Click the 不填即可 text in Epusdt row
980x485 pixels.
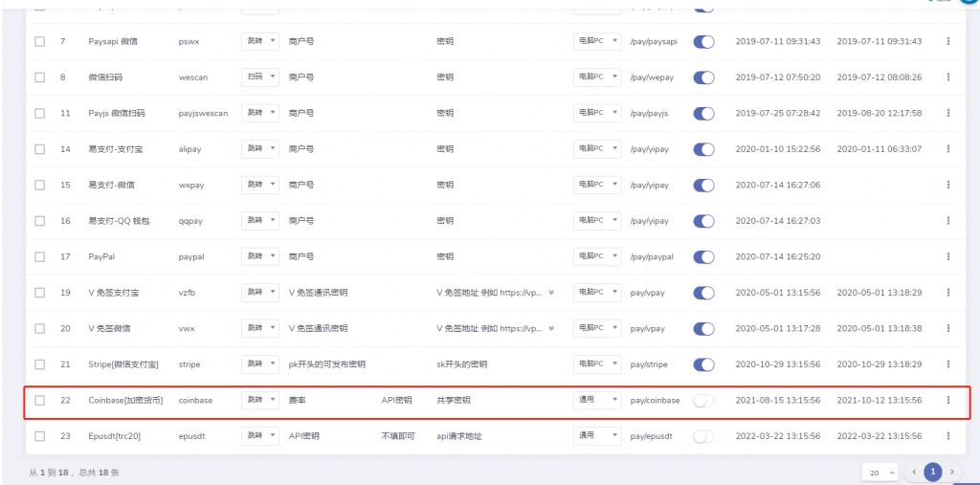click(x=398, y=436)
